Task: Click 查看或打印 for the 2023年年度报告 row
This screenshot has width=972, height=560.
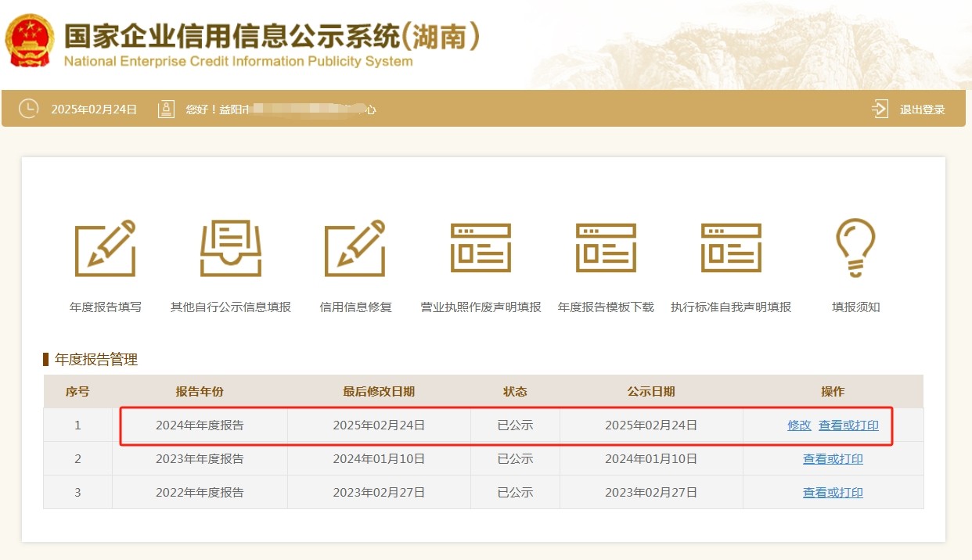Action: [833, 459]
